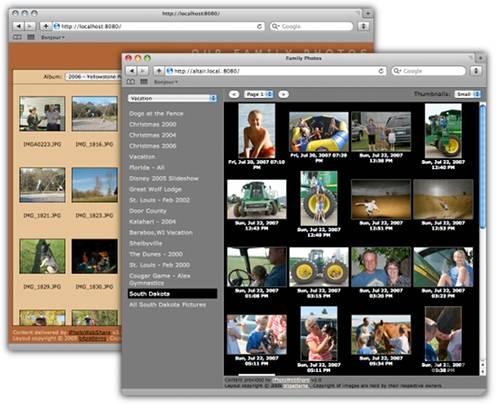Viewport: 500px width, 404px height.
Task: Select the Christmas 2000 album
Action: [153, 124]
